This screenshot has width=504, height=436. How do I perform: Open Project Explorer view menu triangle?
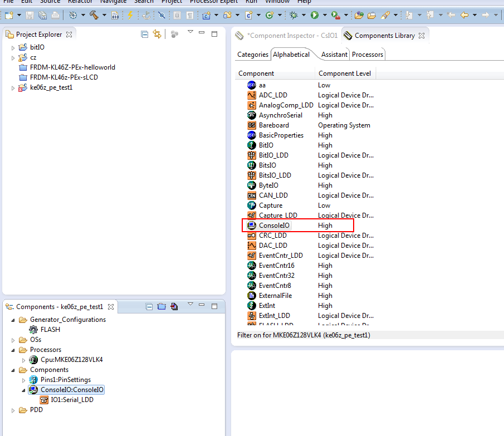point(190,32)
